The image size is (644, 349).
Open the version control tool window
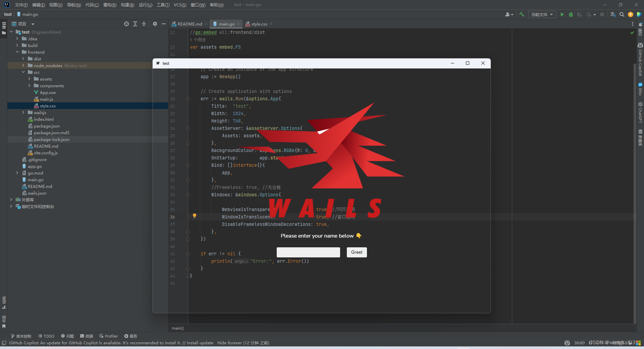pos(21,336)
